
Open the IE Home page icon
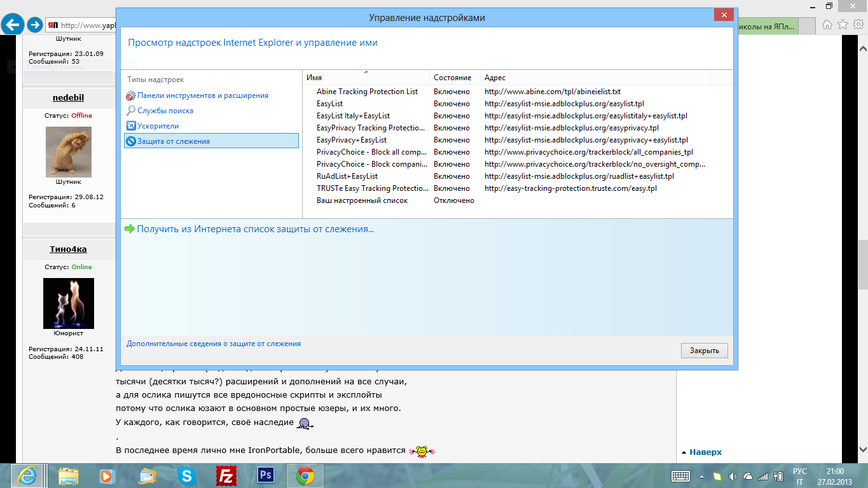tap(827, 25)
